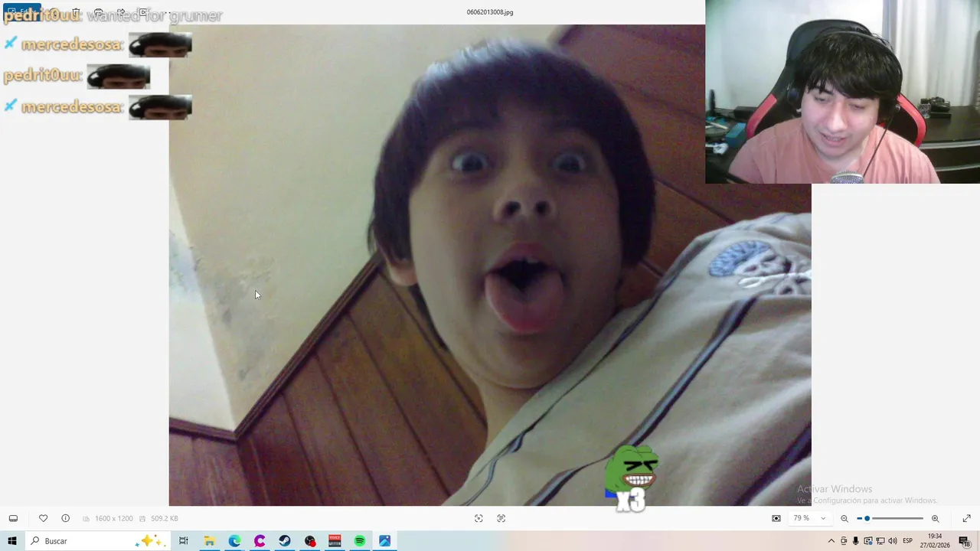
Task: Click the Buscar taskbar search box
Action: point(98,541)
